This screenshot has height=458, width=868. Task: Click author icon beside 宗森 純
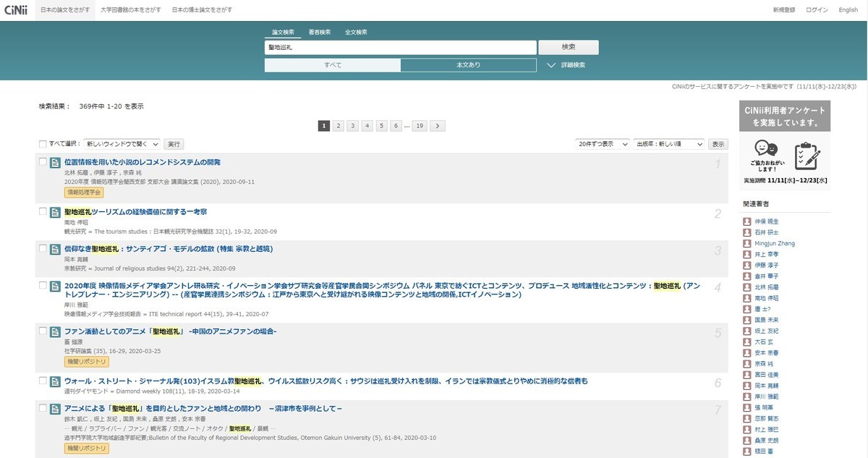pos(747,364)
